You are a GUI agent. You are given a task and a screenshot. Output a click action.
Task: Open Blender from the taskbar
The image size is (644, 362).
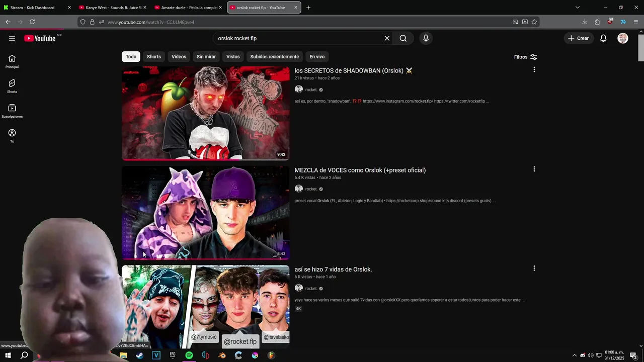click(x=222, y=355)
